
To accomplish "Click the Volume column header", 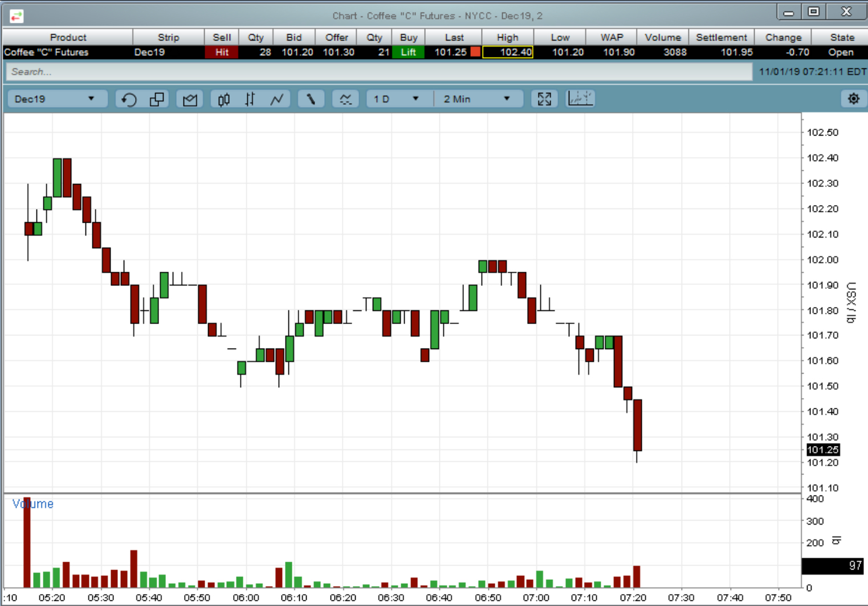I will click(663, 38).
